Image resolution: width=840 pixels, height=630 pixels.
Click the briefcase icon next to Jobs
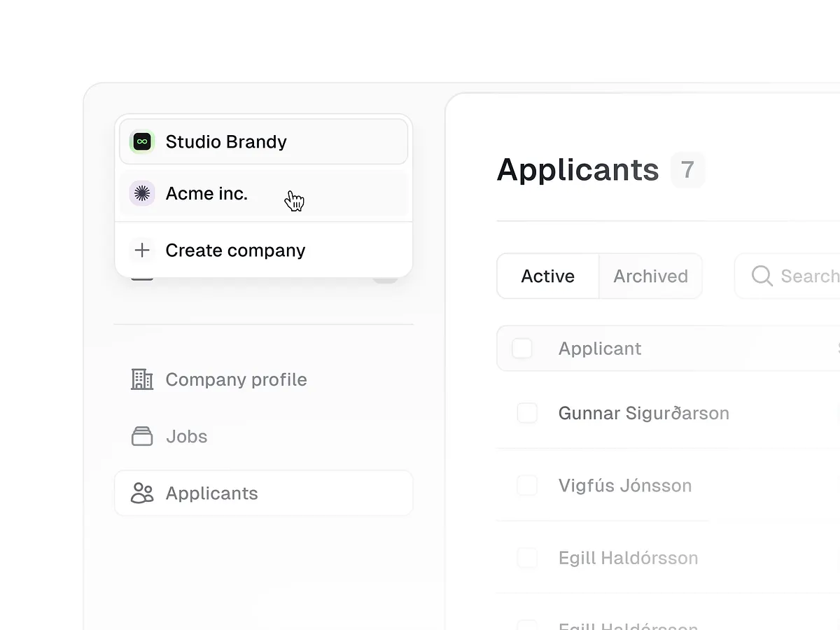click(x=142, y=436)
